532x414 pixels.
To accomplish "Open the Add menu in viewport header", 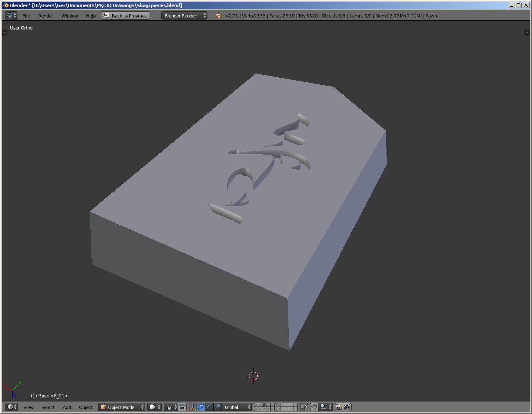I will 66,407.
